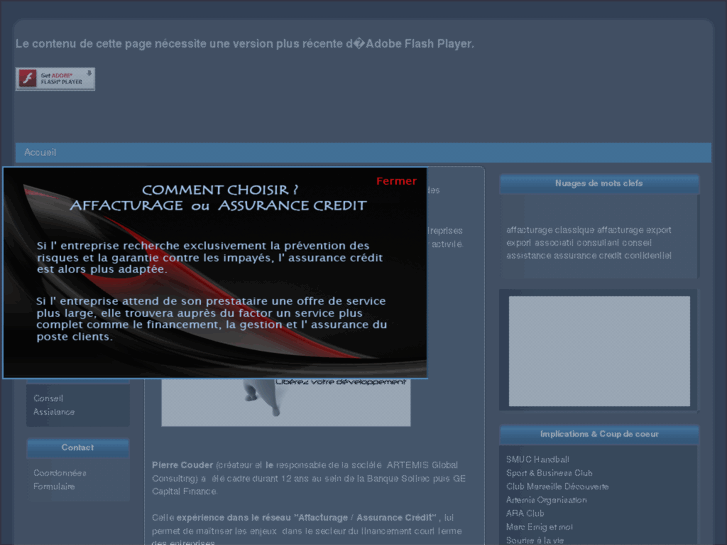
Task: Open the Coordonnées contact link
Action: (x=60, y=473)
